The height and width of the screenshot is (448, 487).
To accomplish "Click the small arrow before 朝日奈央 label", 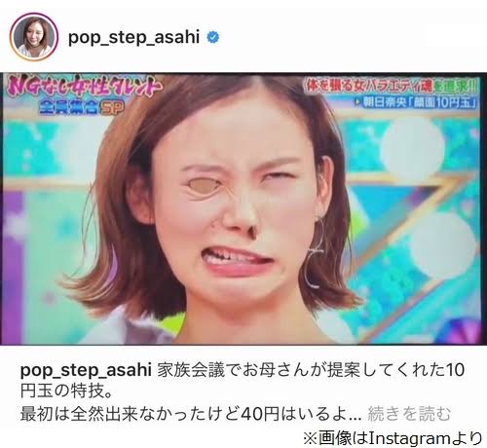I will [358, 102].
